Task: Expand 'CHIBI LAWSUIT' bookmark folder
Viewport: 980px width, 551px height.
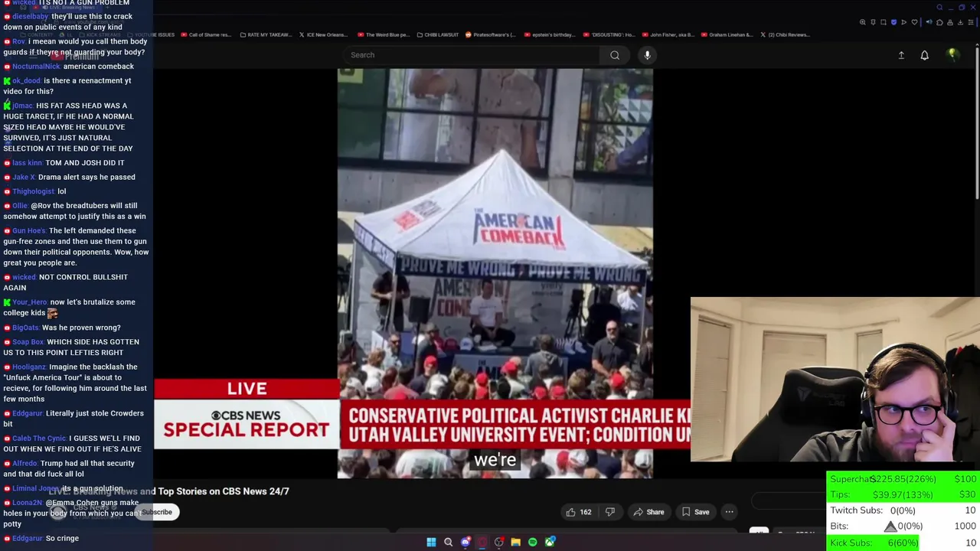Action: click(x=437, y=34)
